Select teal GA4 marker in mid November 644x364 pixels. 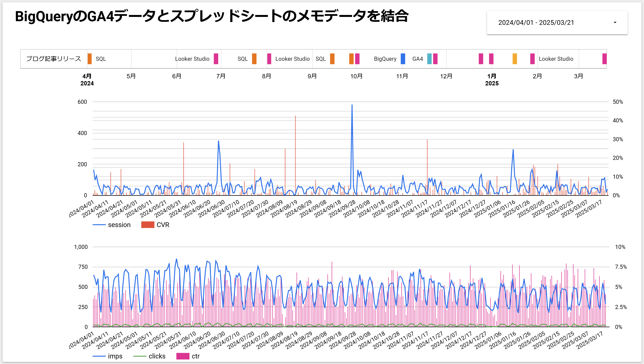point(429,59)
